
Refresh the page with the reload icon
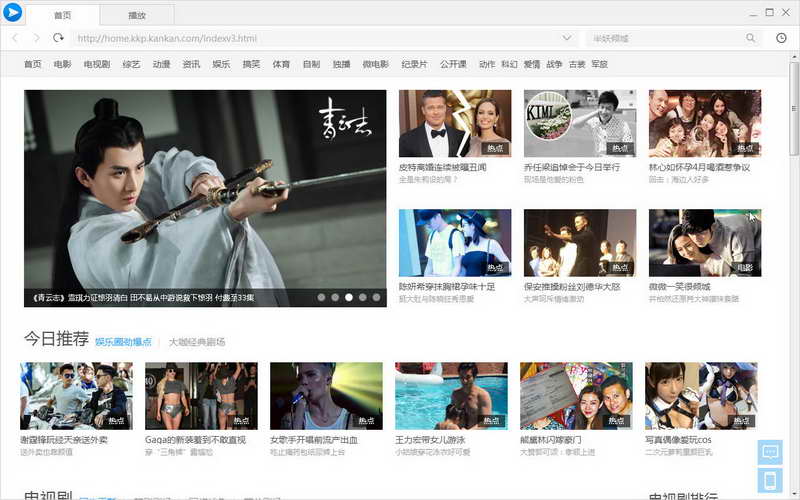coord(59,38)
